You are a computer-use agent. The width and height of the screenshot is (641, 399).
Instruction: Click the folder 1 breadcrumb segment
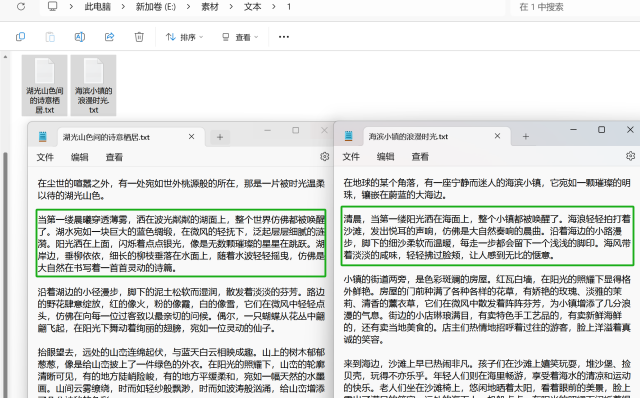pyautogui.click(x=289, y=7)
